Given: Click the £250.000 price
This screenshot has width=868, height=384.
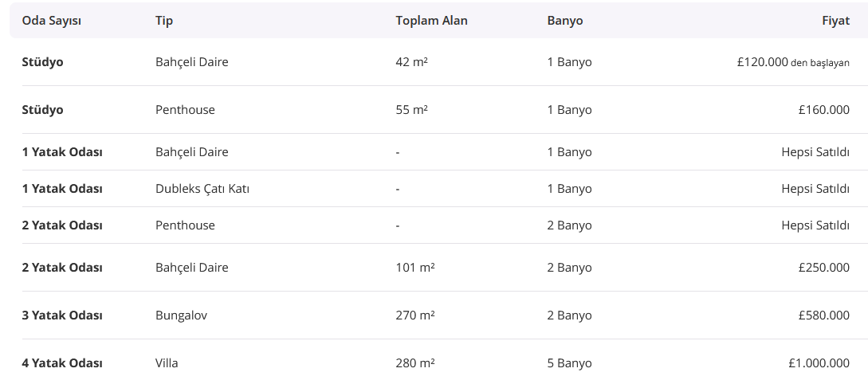Looking at the screenshot, I should [x=823, y=268].
